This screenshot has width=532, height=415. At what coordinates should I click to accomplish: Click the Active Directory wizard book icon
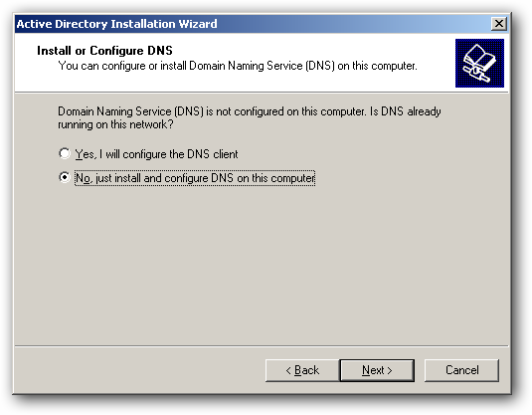pos(479,63)
